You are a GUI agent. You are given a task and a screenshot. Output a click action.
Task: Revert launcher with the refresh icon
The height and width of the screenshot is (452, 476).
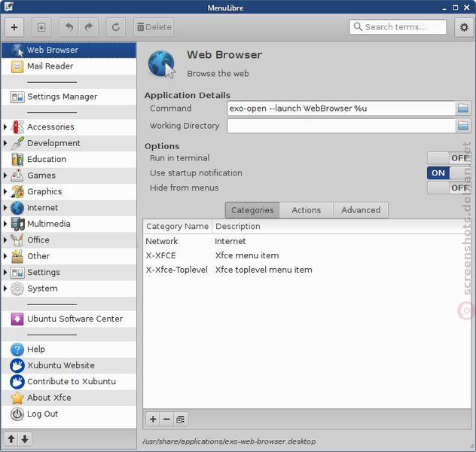pyautogui.click(x=116, y=27)
